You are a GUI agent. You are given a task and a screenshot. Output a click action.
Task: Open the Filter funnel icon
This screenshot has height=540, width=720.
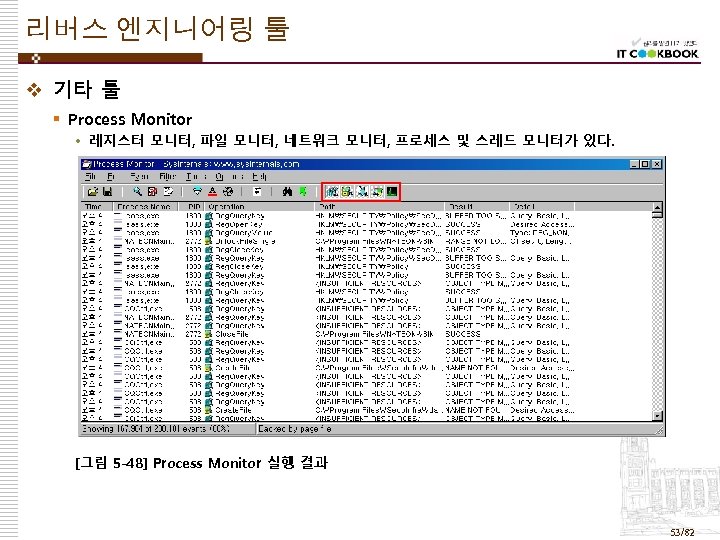click(197, 191)
